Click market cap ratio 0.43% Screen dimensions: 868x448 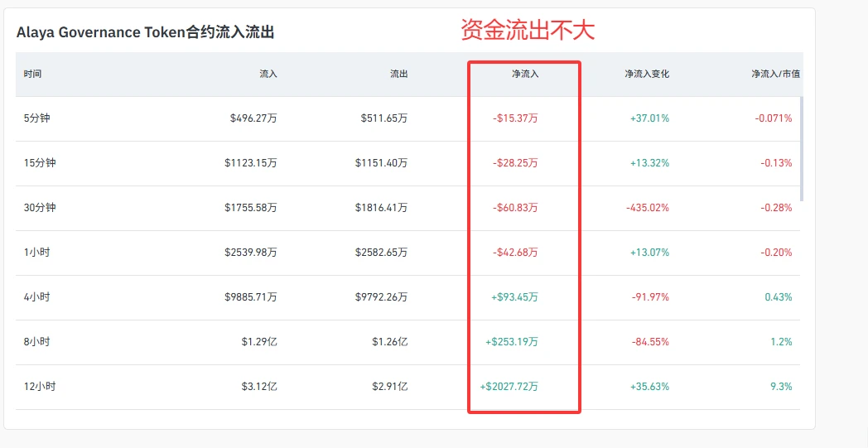point(779,296)
